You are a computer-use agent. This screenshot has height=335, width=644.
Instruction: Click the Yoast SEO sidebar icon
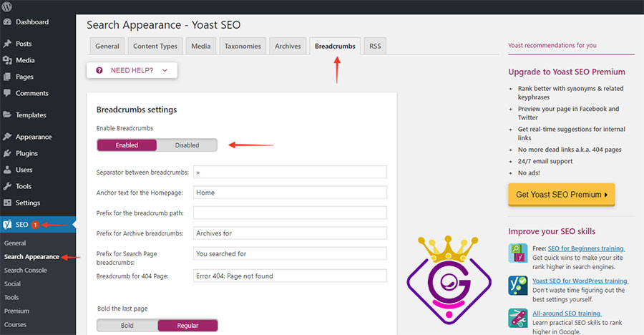click(x=7, y=225)
